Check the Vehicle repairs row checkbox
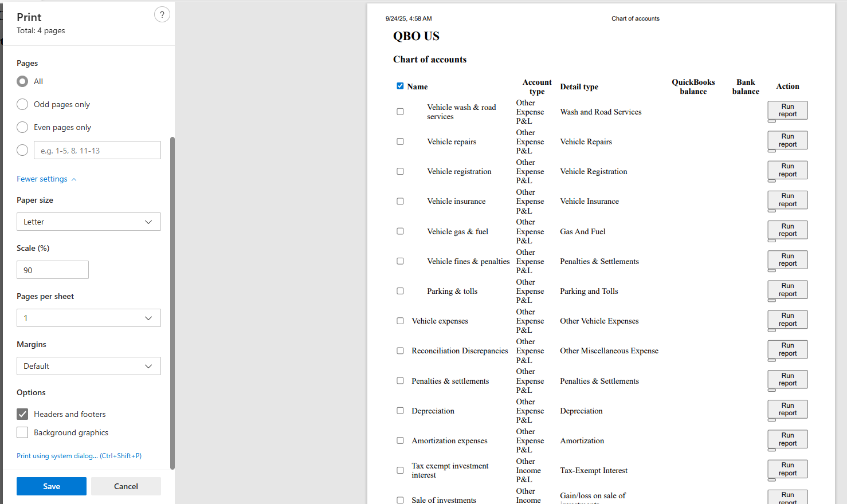The height and width of the screenshot is (504, 847). tap(400, 141)
